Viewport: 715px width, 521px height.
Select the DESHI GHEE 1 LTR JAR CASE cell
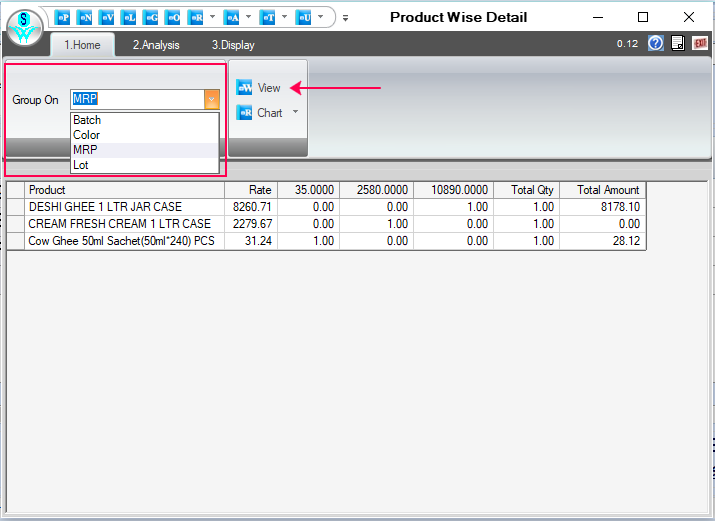click(x=124, y=207)
